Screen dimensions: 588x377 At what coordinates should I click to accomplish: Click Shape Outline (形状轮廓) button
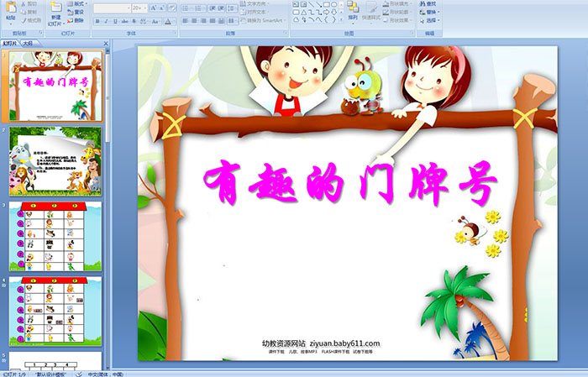(x=398, y=12)
